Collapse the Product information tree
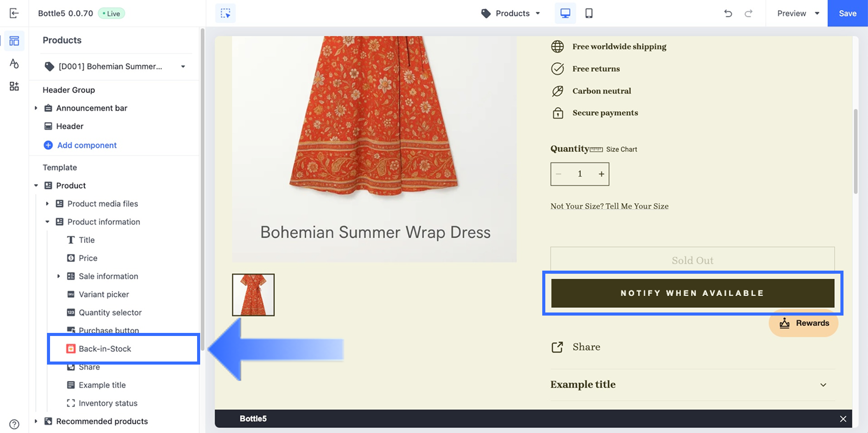 click(x=47, y=222)
